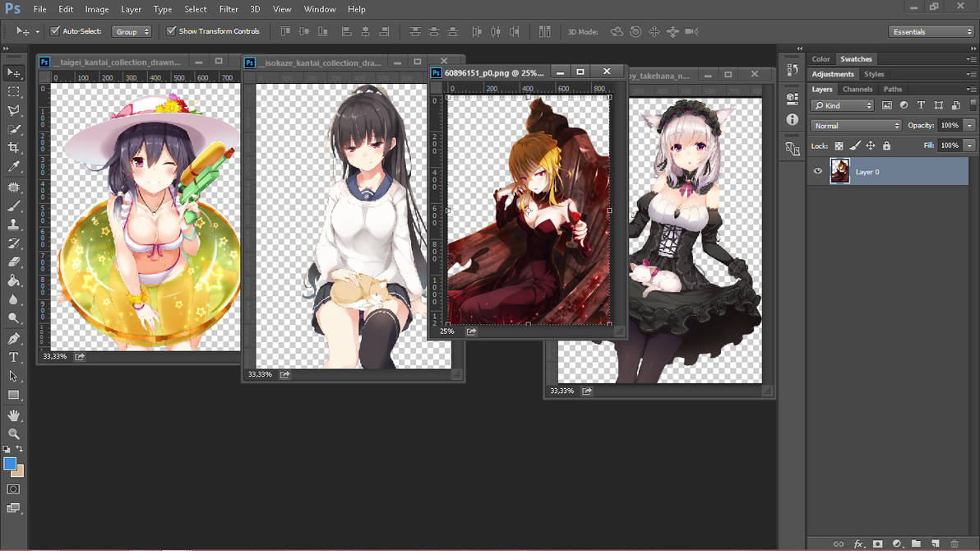The image size is (980, 551).
Task: Toggle the Auto-Select checkbox
Action: coord(55,30)
